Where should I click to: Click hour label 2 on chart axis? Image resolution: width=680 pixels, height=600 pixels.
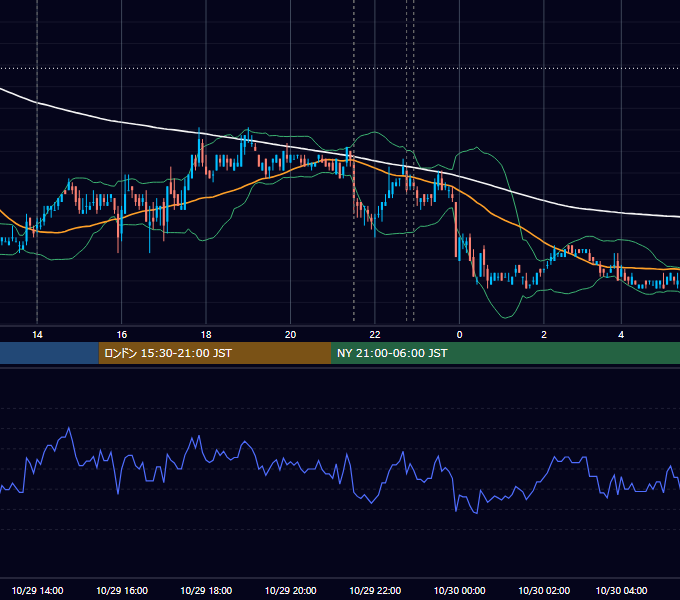[x=544, y=335]
